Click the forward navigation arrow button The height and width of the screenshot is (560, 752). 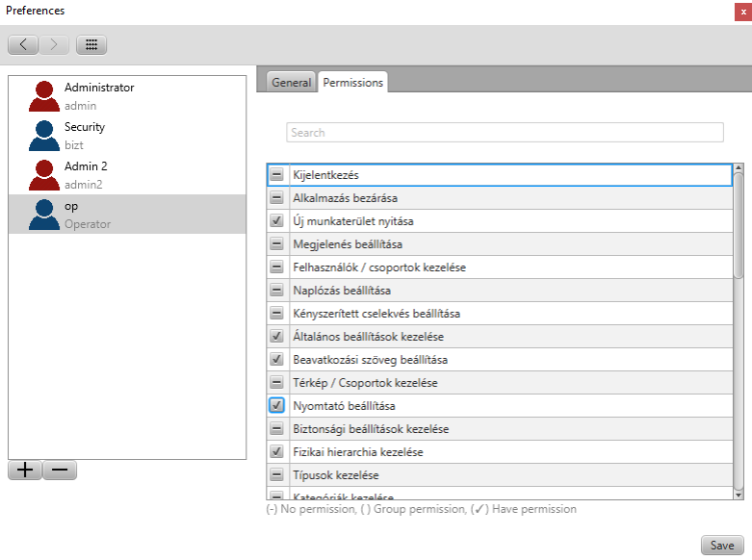click(54, 44)
